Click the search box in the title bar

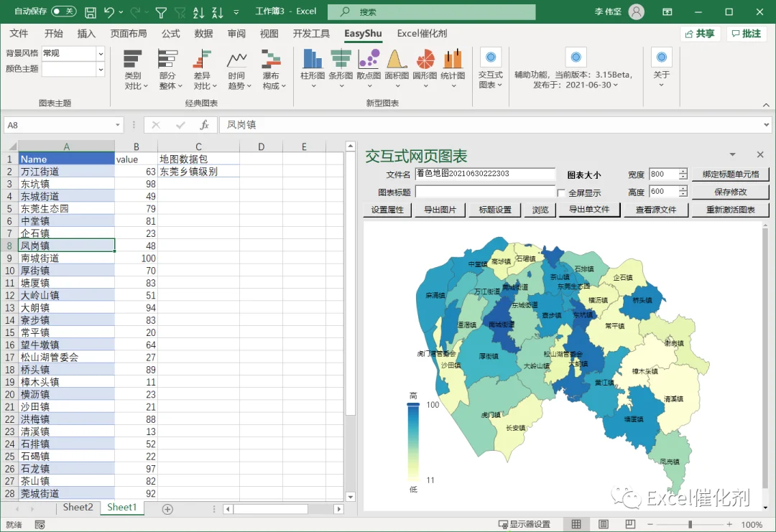(432, 12)
